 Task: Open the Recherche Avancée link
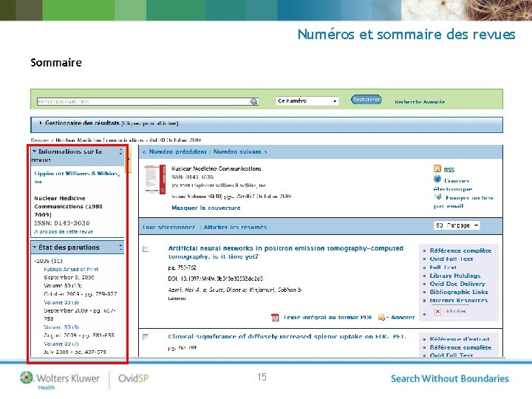[x=420, y=101]
